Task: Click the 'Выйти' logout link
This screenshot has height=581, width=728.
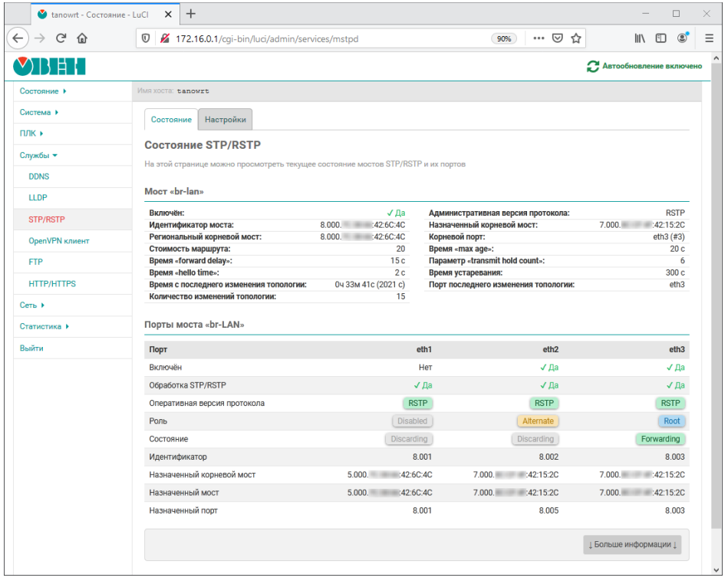Action: point(31,348)
